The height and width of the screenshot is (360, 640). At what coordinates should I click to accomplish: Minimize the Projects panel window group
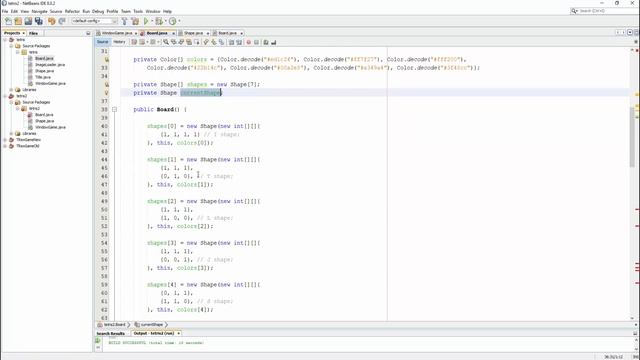88,33
